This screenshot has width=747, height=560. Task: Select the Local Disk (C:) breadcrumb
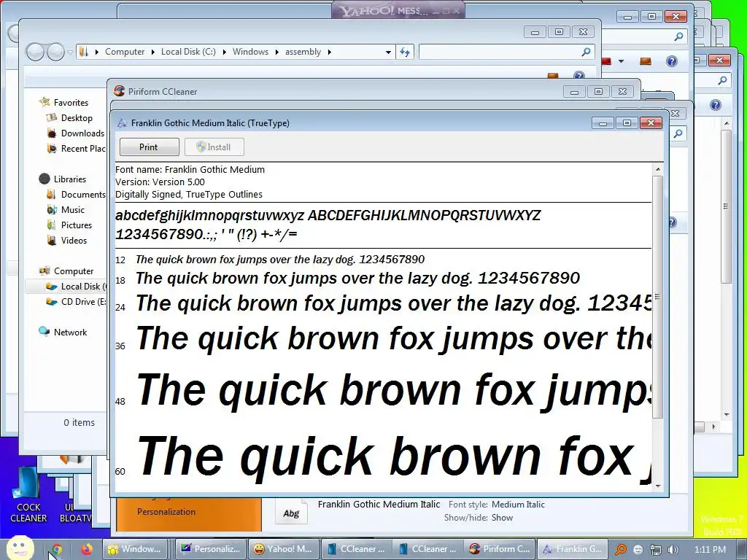click(188, 52)
